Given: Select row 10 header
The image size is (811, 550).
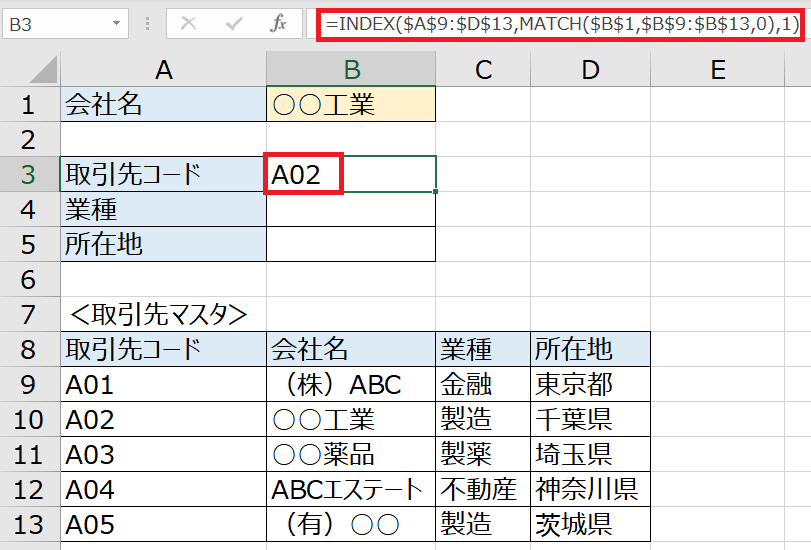Looking at the screenshot, I should tap(29, 419).
